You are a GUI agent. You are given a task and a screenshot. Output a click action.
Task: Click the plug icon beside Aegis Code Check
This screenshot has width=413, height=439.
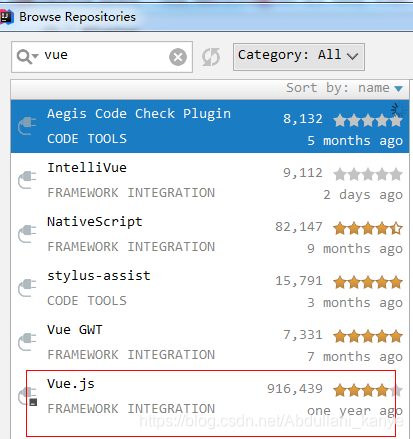[x=27, y=126]
